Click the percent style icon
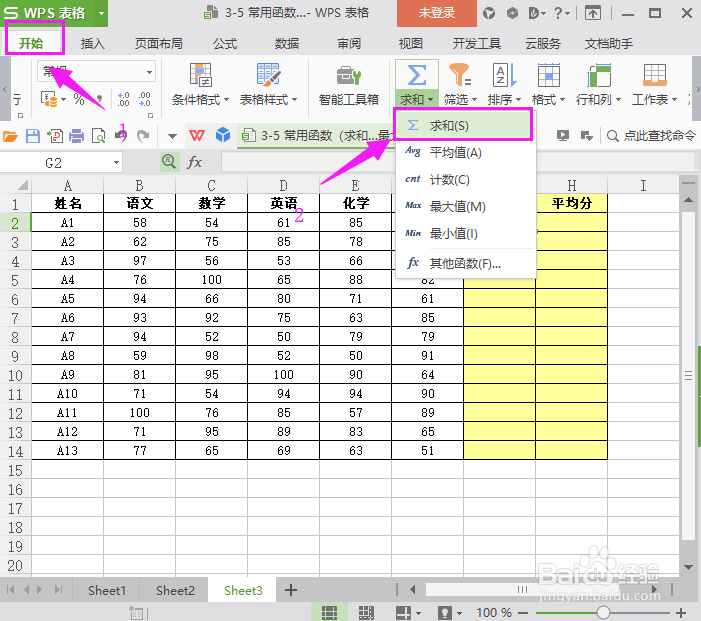Image resolution: width=701 pixels, height=621 pixels. tap(79, 99)
